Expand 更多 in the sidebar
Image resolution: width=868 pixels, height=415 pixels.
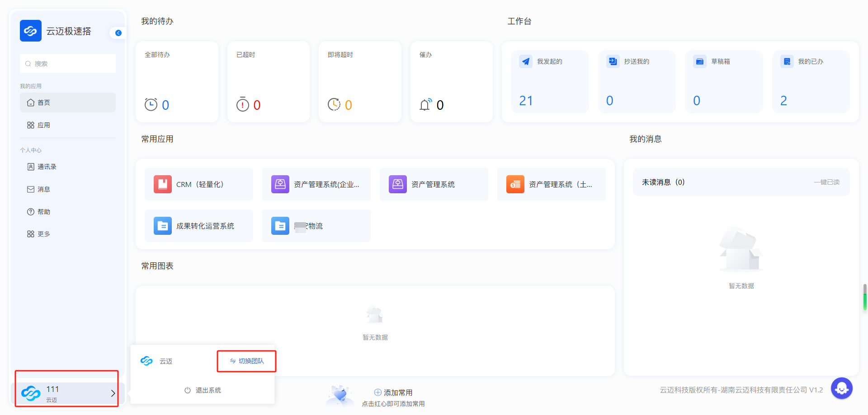(43, 234)
